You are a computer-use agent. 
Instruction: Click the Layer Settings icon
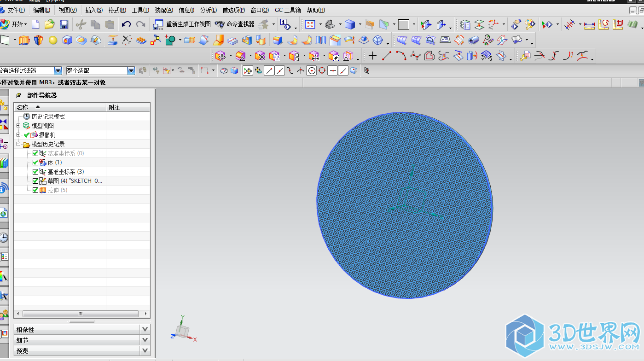465,24
